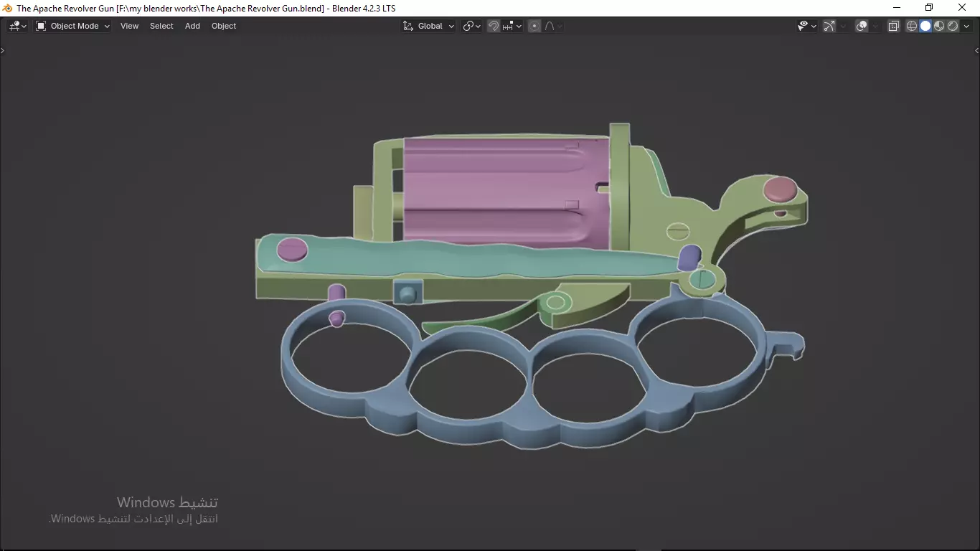
Task: Toggle proportional editing
Action: (x=534, y=26)
